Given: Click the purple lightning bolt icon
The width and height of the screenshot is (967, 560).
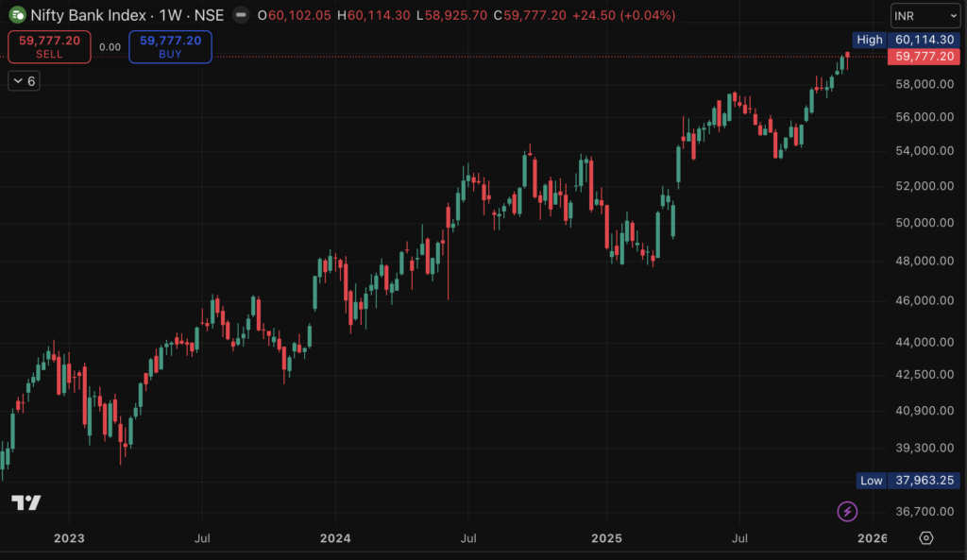Looking at the screenshot, I should pos(847,512).
